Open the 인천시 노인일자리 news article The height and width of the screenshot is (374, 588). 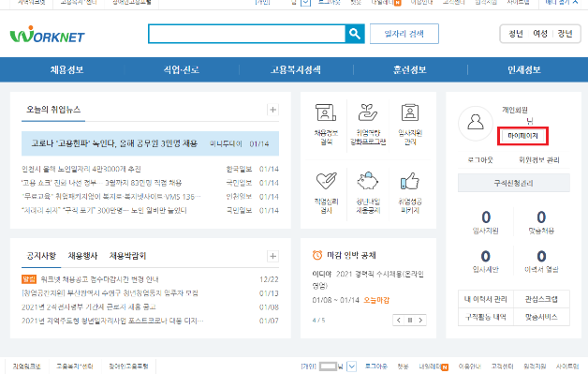coord(81,169)
